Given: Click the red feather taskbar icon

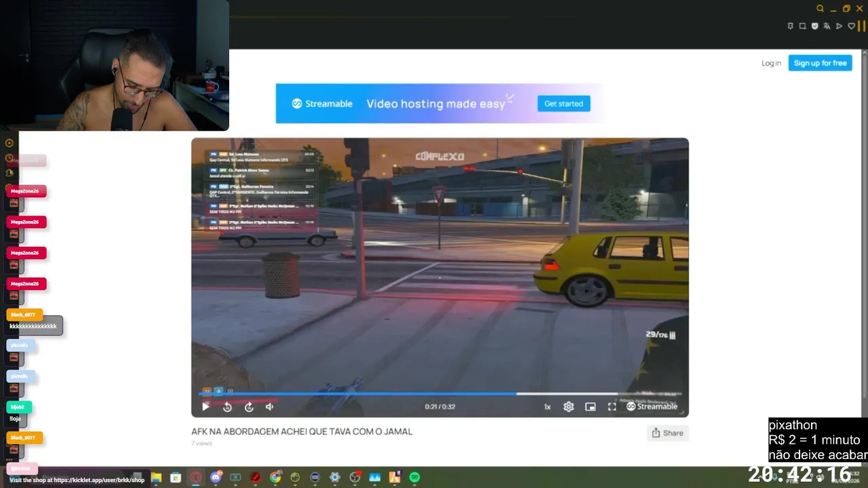Looking at the screenshot, I should pos(256,477).
